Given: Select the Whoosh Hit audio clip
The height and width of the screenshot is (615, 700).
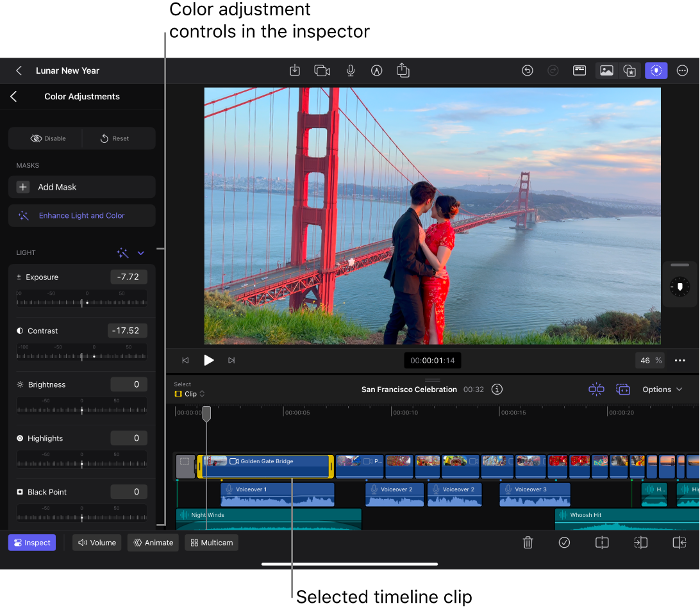Looking at the screenshot, I should [627, 519].
